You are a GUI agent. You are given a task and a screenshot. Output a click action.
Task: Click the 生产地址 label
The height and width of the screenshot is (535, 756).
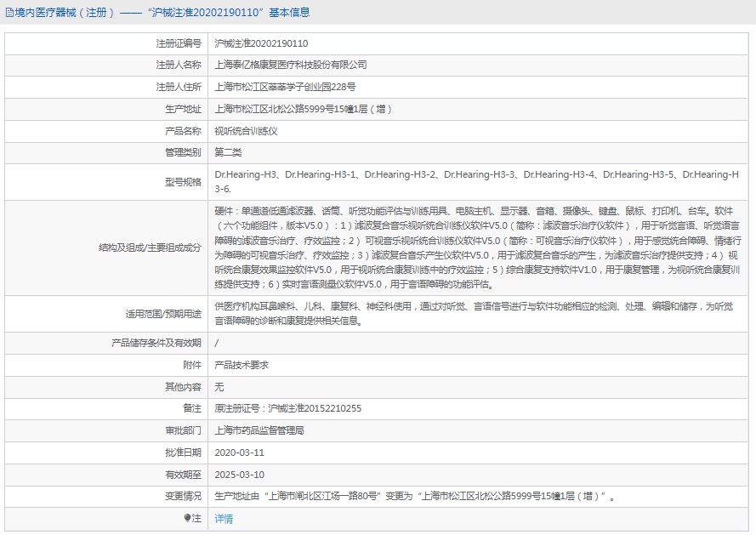pyautogui.click(x=183, y=109)
